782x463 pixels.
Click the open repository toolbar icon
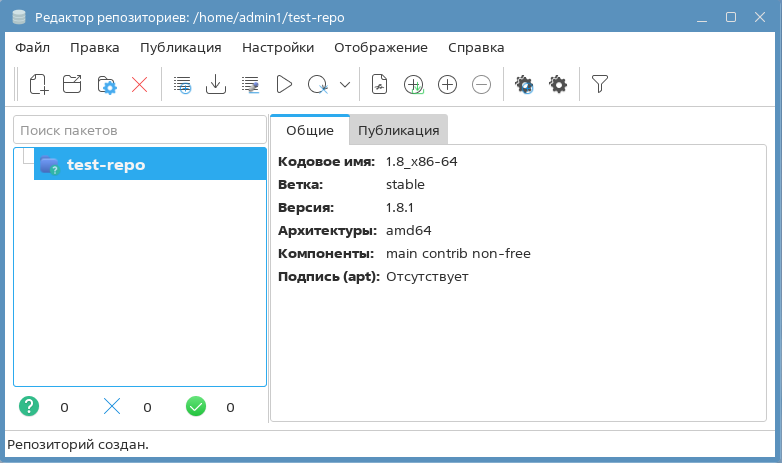point(72,85)
